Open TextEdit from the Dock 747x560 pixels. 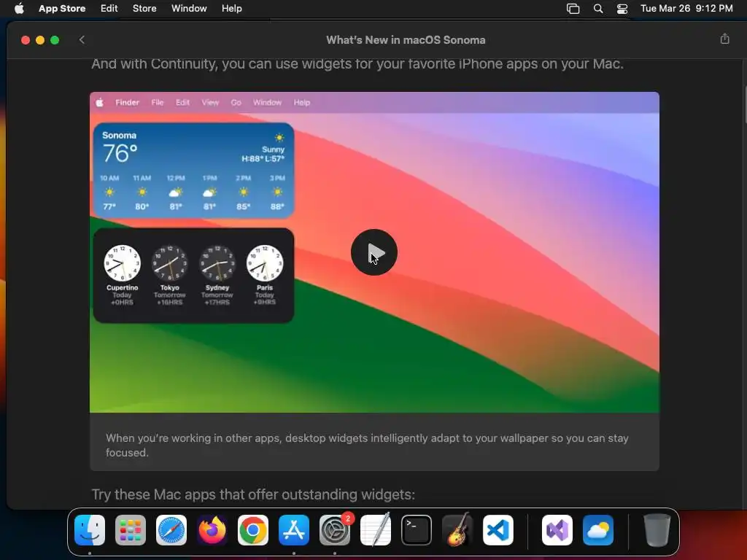pyautogui.click(x=376, y=530)
